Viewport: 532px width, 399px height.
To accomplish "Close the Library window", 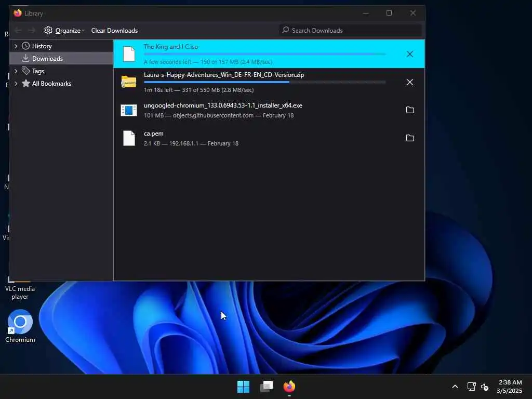I will click(x=413, y=13).
